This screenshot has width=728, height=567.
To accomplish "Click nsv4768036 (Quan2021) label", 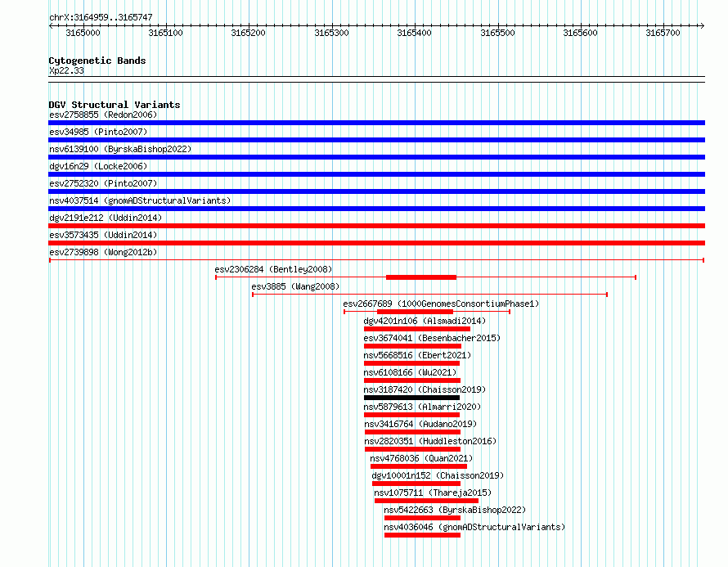I will (x=421, y=458).
